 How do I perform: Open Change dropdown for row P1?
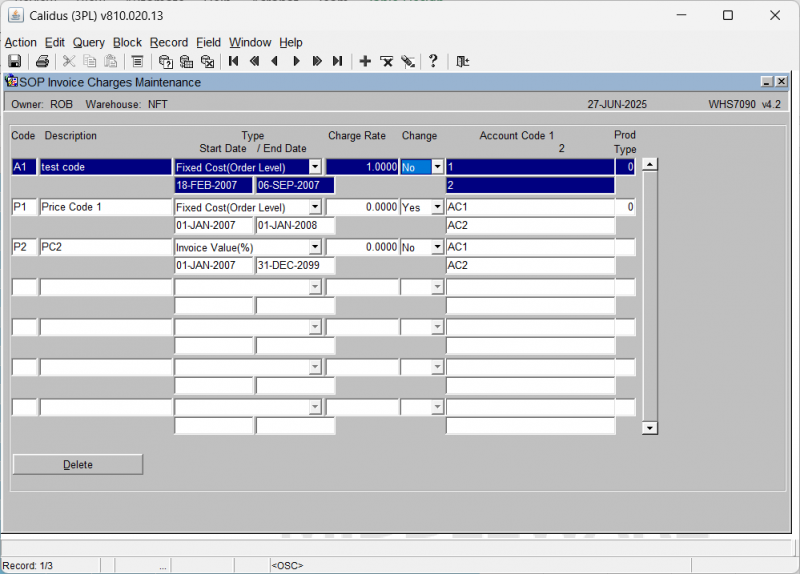pos(437,207)
